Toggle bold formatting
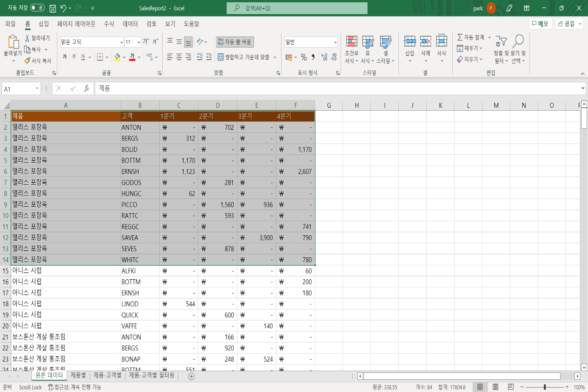 pyautogui.click(x=64, y=57)
